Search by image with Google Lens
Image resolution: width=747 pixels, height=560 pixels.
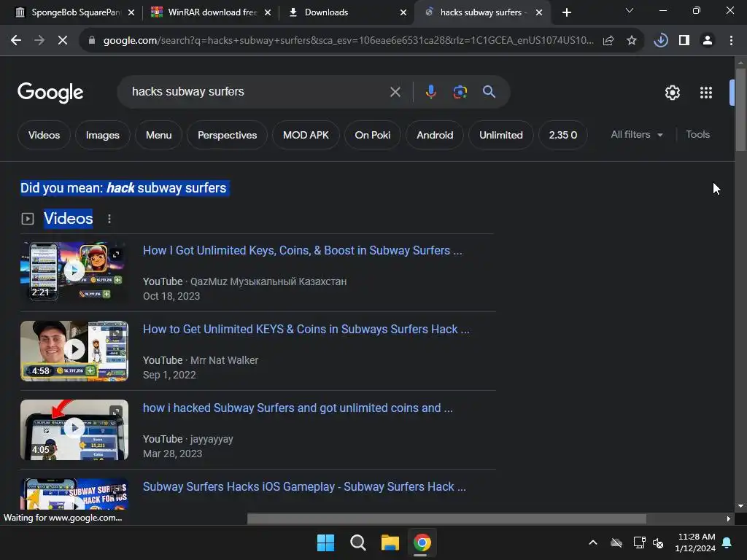(x=460, y=92)
